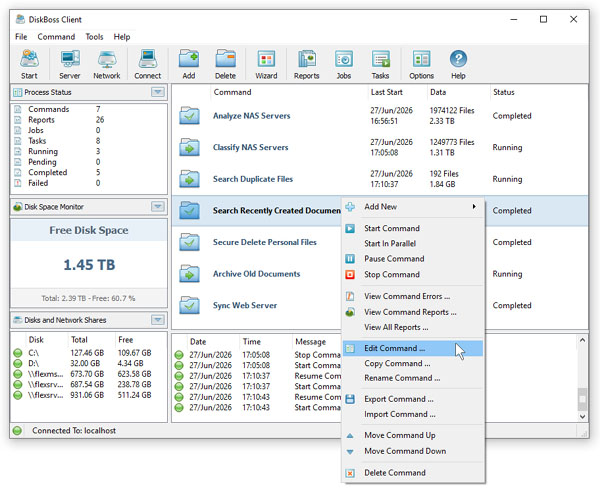Click the Sync Web Server command link
The width and height of the screenshot is (600, 488).
click(245, 305)
